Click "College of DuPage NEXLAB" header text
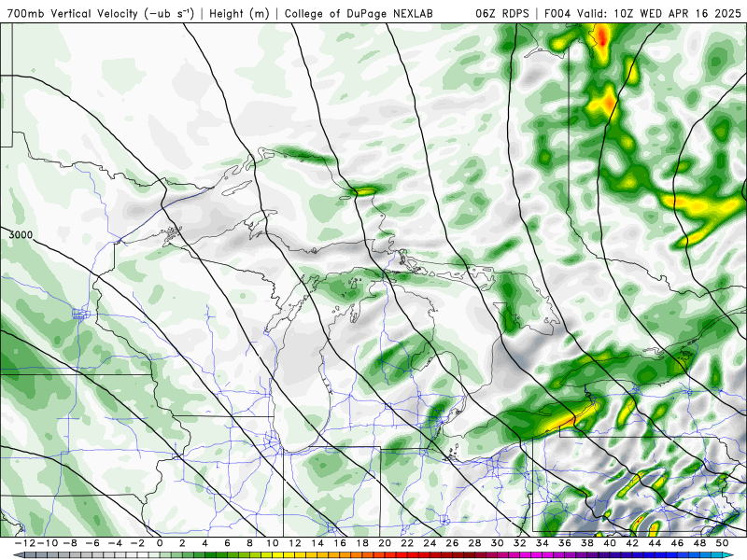The height and width of the screenshot is (560, 747). (359, 14)
